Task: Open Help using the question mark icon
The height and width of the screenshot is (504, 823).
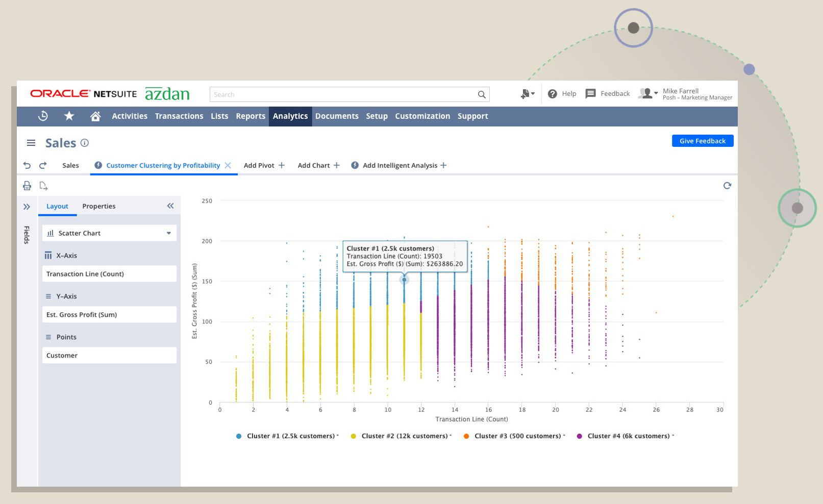Action: pos(553,93)
